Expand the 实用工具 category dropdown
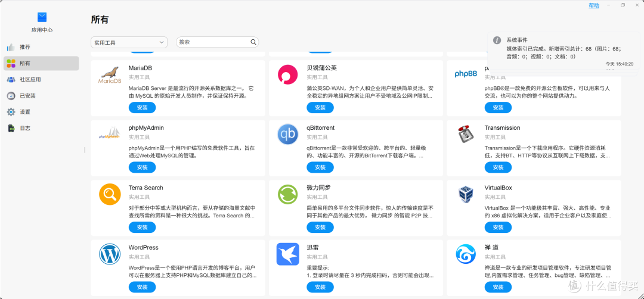This screenshot has height=299, width=644. coord(129,42)
